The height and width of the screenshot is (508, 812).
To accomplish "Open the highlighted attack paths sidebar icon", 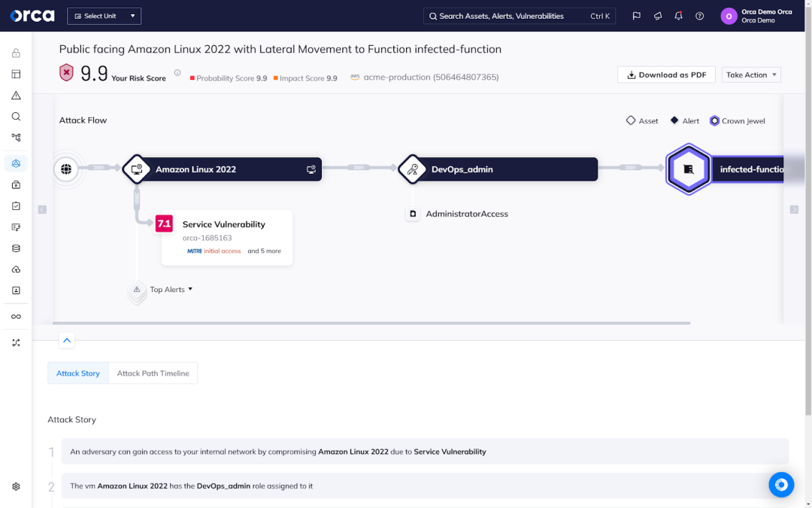I will click(x=16, y=163).
